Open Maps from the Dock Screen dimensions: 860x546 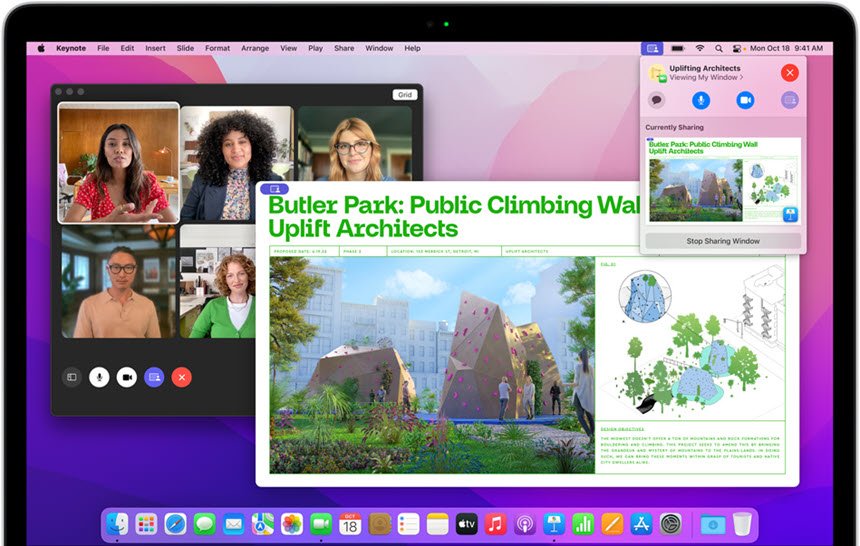[263, 525]
